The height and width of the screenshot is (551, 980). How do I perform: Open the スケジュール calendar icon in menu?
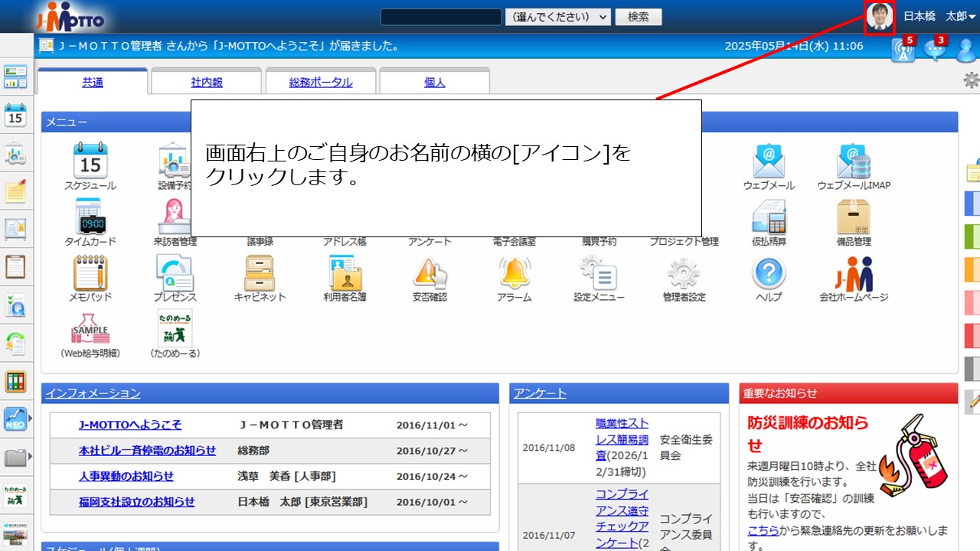(x=90, y=161)
